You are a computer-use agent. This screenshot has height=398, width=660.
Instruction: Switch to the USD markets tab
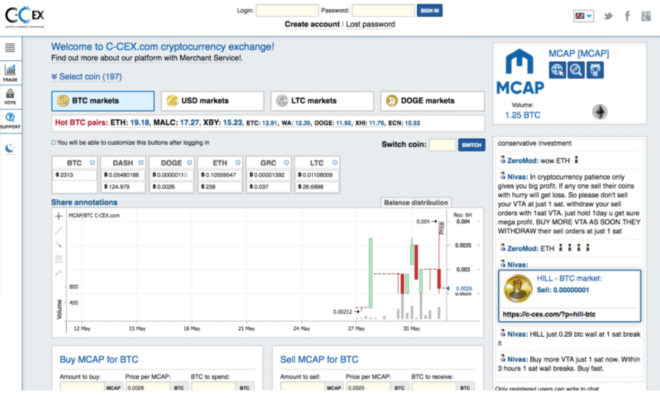(212, 101)
